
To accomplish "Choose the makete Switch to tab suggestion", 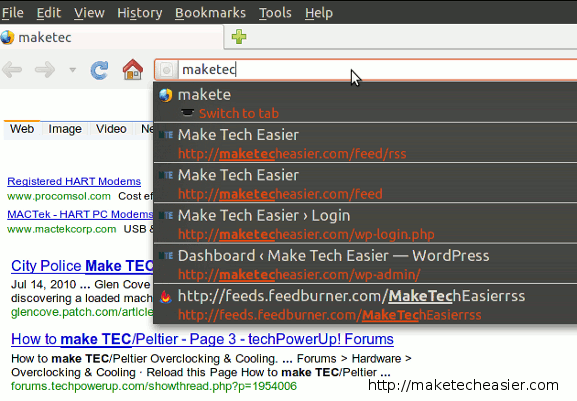I will [365, 103].
